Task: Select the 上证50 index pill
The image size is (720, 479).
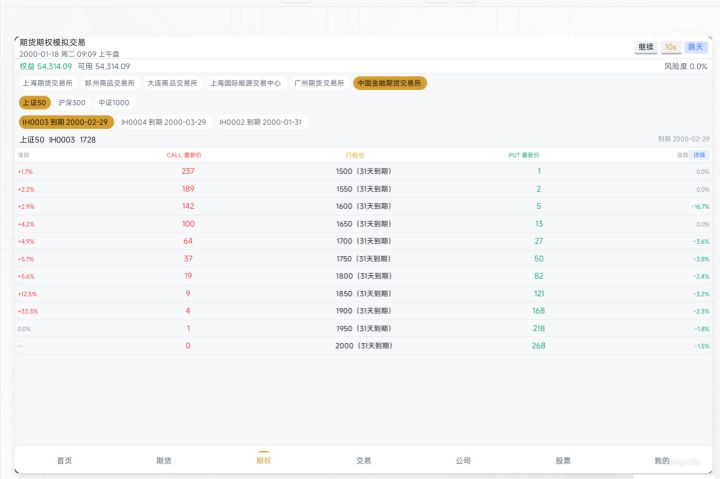Action: 34,102
